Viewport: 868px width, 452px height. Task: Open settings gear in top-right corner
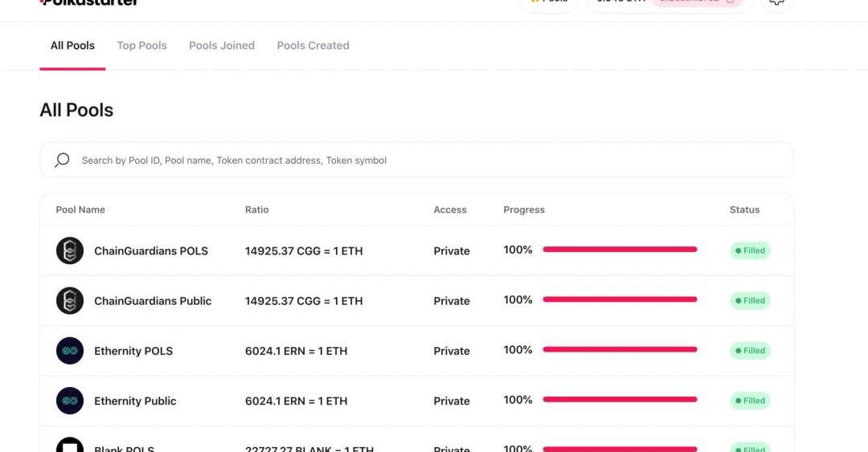point(776,2)
